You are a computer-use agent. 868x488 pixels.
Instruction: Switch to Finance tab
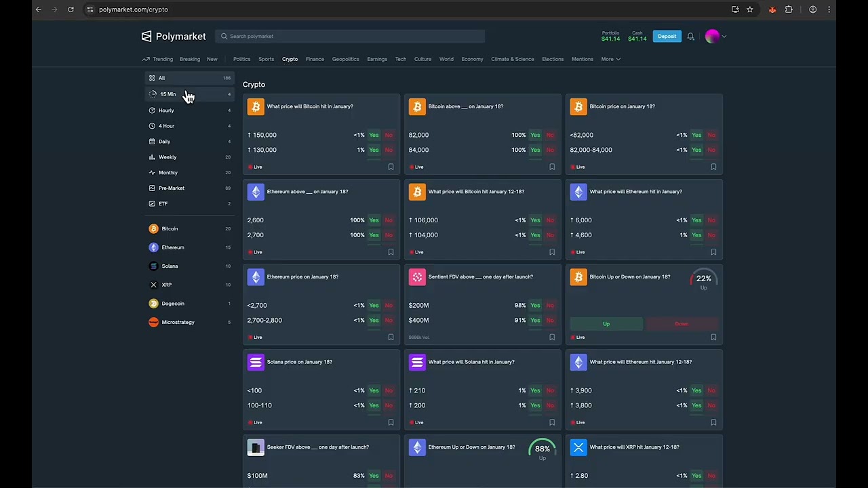(x=315, y=59)
